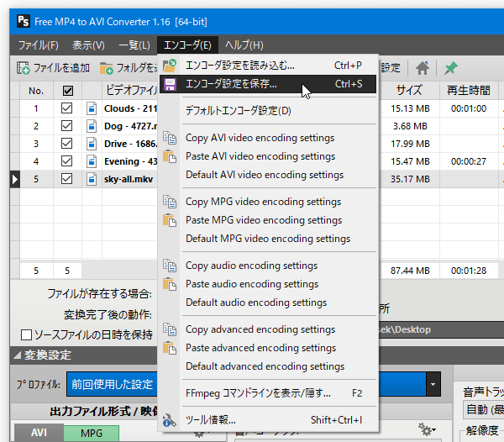Open the 一覧(L) menu
This screenshot has height=442, width=504.
[134, 45]
